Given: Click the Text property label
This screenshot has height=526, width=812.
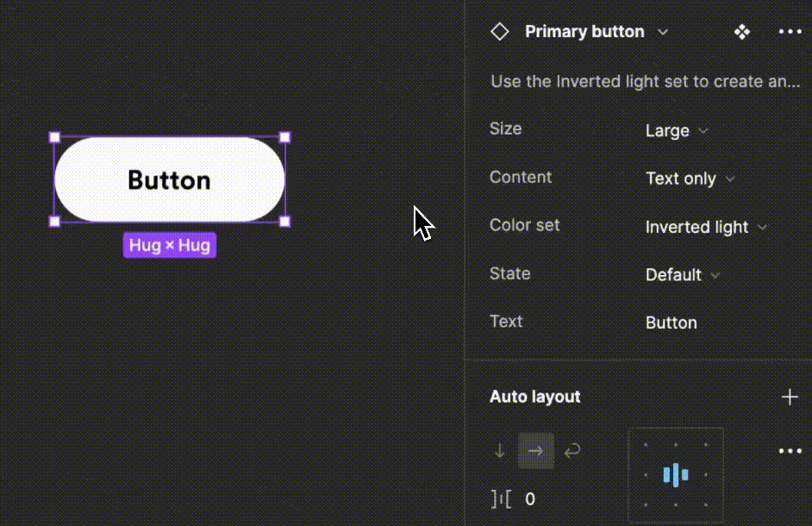Looking at the screenshot, I should pos(506,322).
